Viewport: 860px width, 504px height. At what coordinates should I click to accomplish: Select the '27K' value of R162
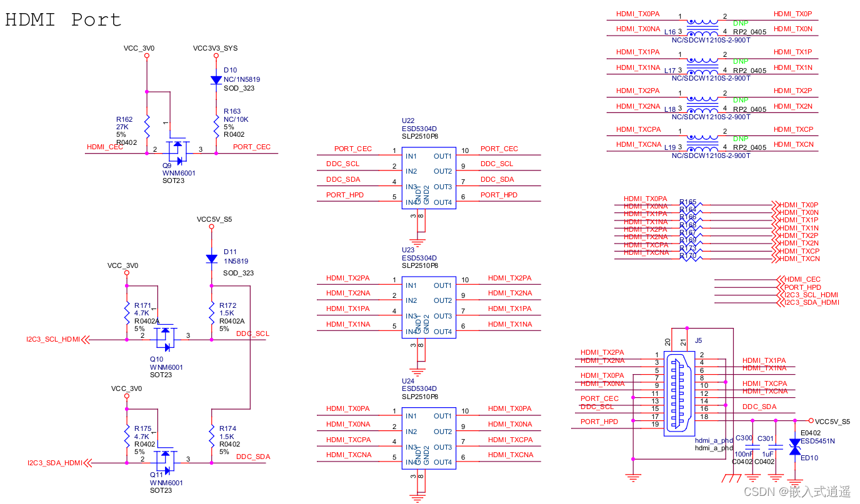122,127
